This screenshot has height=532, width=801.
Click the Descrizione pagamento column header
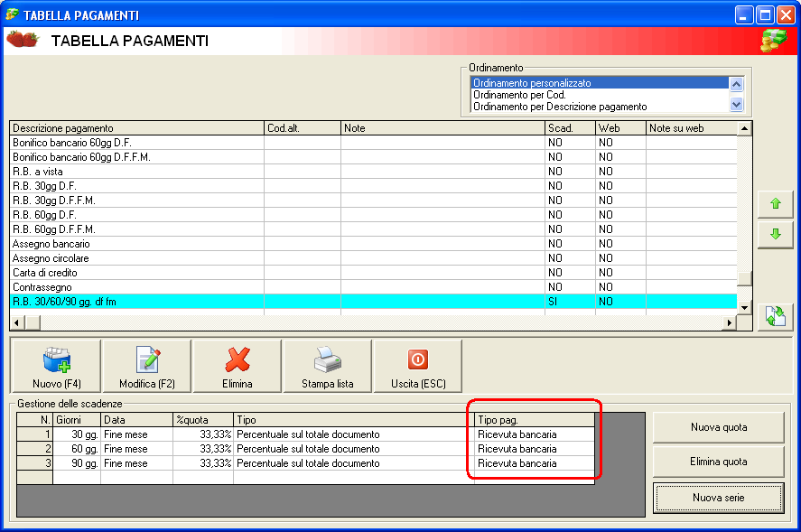click(x=137, y=128)
